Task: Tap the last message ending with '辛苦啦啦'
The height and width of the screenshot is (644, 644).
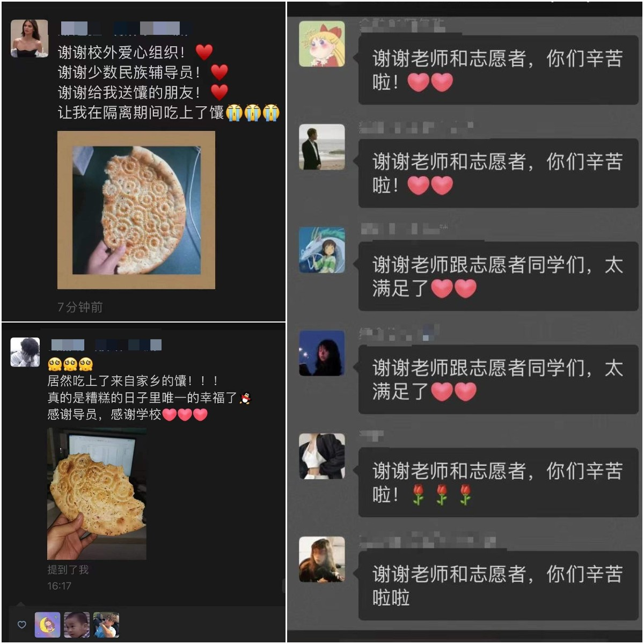Action: click(x=498, y=586)
